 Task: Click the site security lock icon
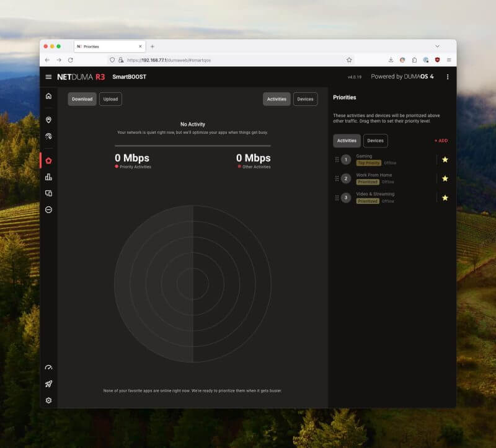121,60
